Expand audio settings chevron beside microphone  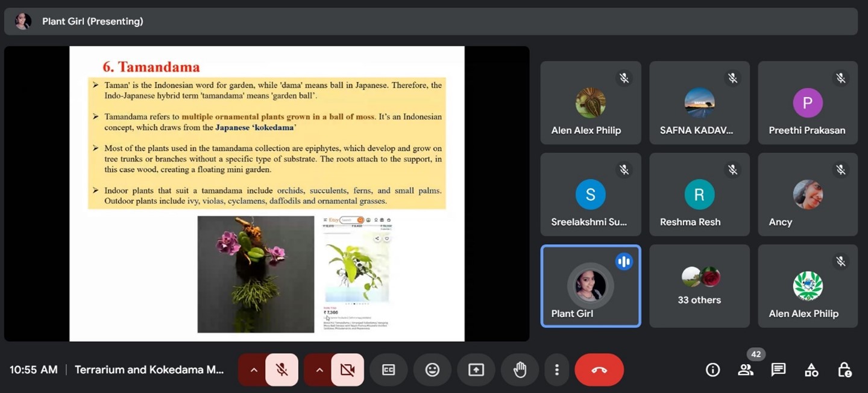[254, 369]
